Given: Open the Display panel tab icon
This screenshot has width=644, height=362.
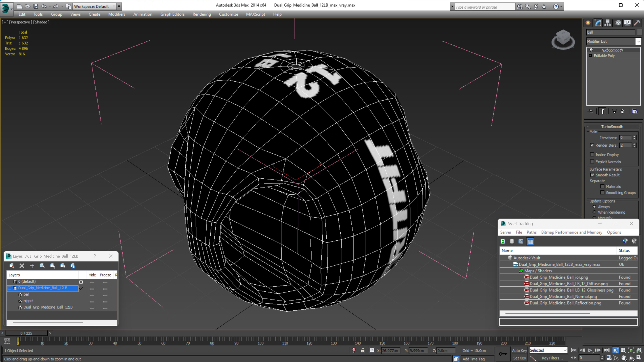Looking at the screenshot, I should 627,23.
